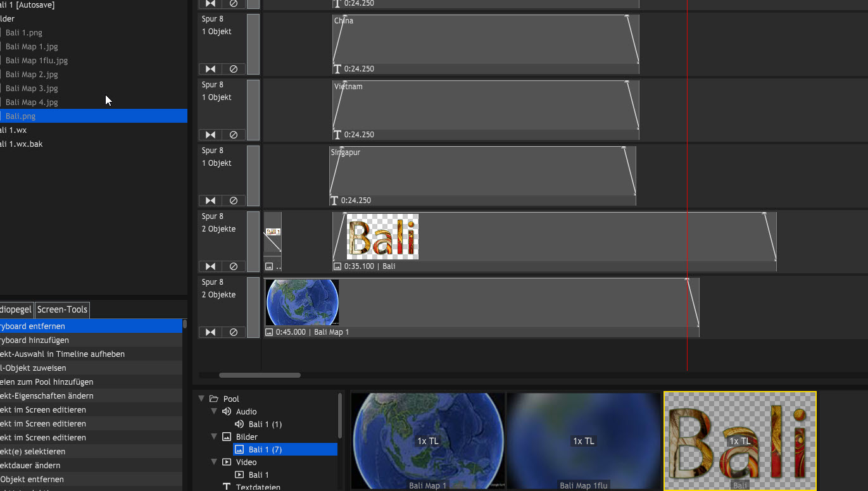Toggle the circle-slash button on the Bali image track
The height and width of the screenshot is (491, 868).
click(233, 266)
